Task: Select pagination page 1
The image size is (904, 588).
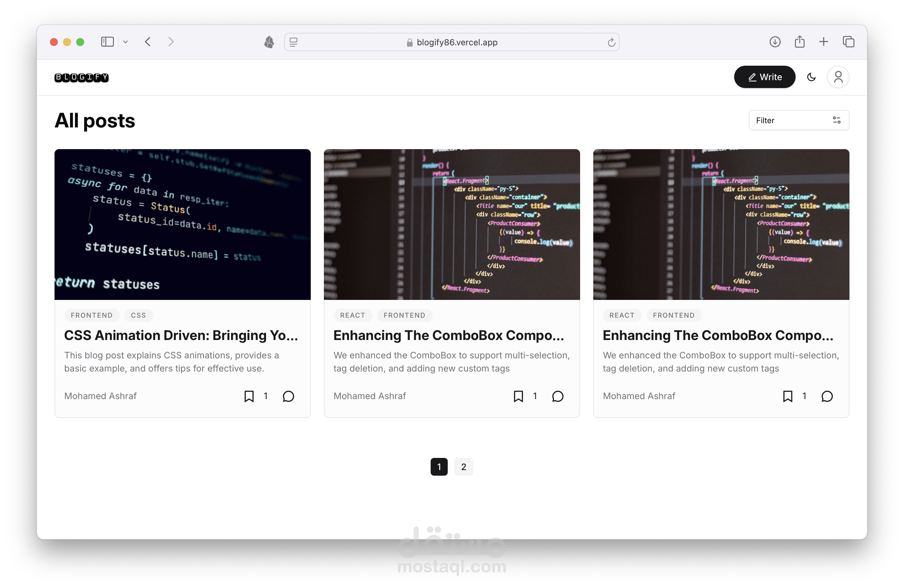Action: (x=439, y=467)
